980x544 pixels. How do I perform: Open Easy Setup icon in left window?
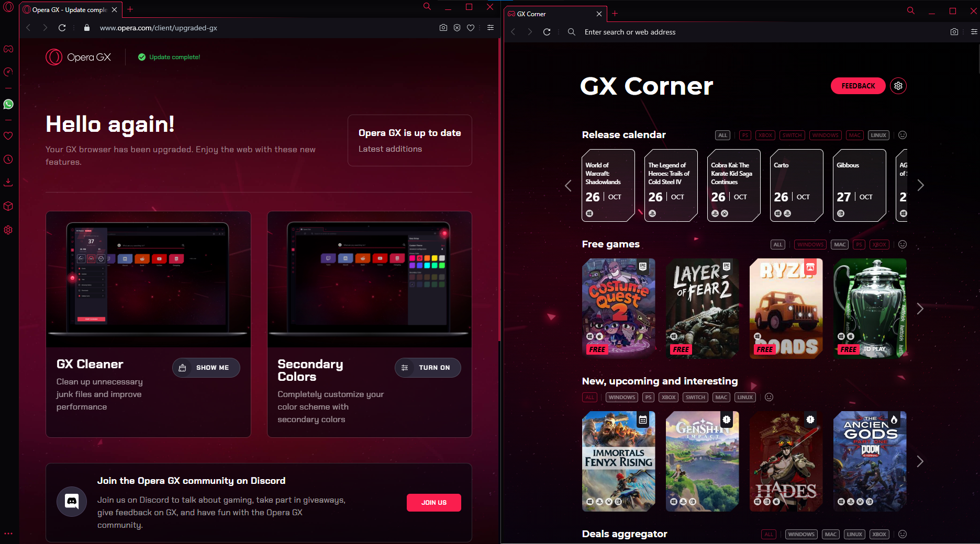coord(491,28)
